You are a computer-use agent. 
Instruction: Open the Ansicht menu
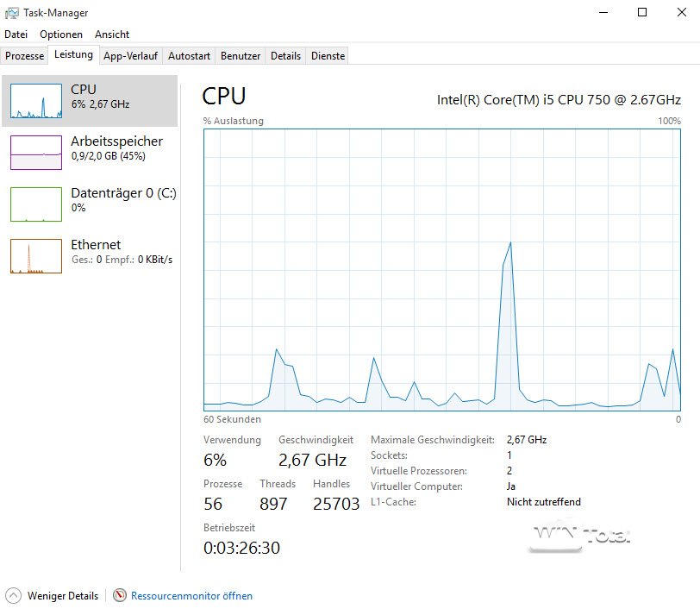pyautogui.click(x=112, y=35)
